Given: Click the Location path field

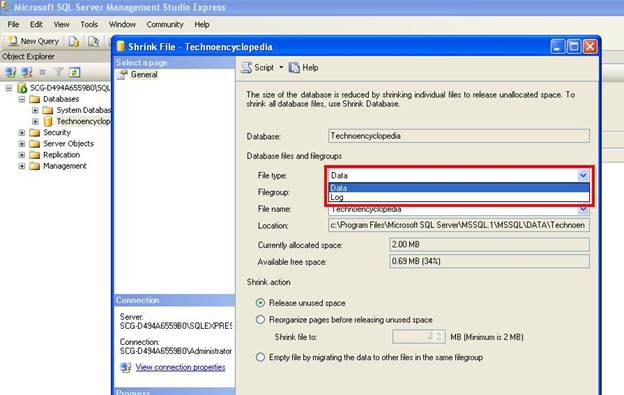Looking at the screenshot, I should click(x=458, y=225).
